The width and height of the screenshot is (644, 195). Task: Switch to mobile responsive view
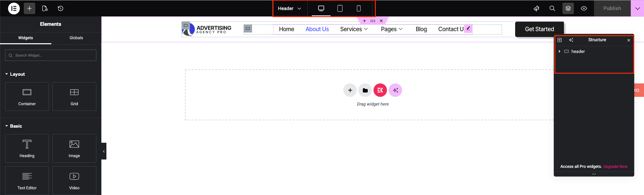click(359, 8)
